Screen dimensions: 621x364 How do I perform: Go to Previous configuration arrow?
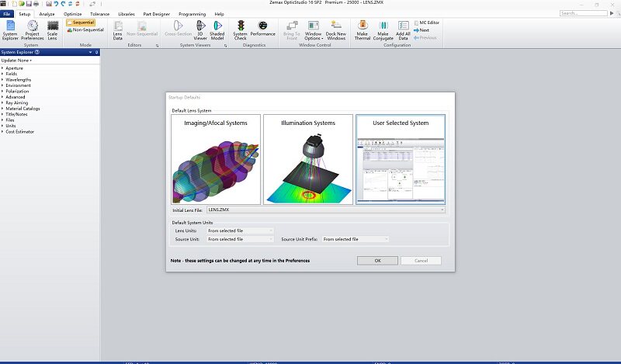pyautogui.click(x=425, y=37)
